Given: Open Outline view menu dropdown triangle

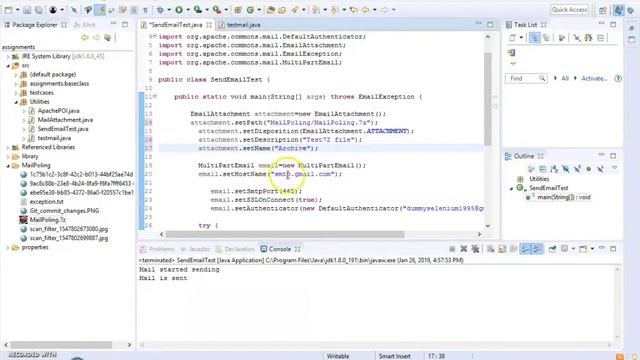Looking at the screenshot, I should point(614,169).
